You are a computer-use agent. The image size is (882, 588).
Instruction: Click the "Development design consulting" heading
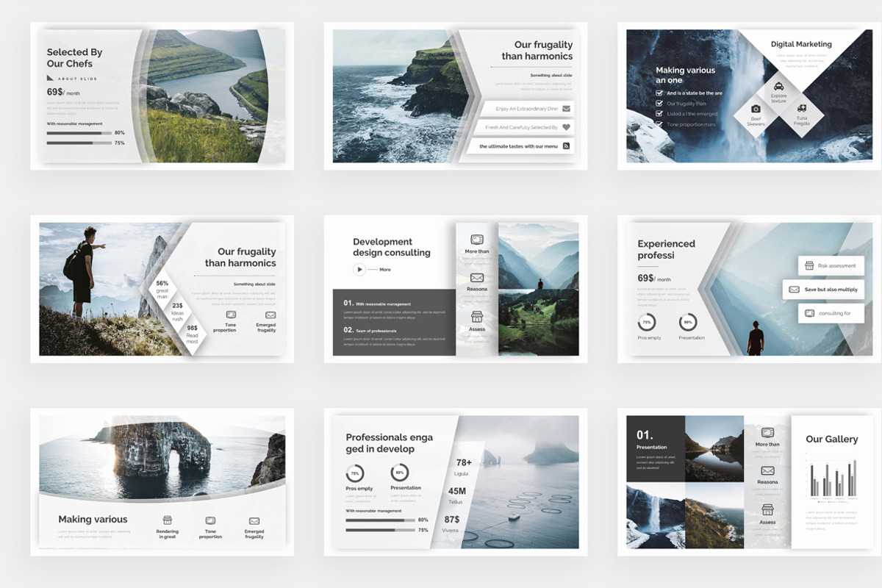click(x=392, y=247)
